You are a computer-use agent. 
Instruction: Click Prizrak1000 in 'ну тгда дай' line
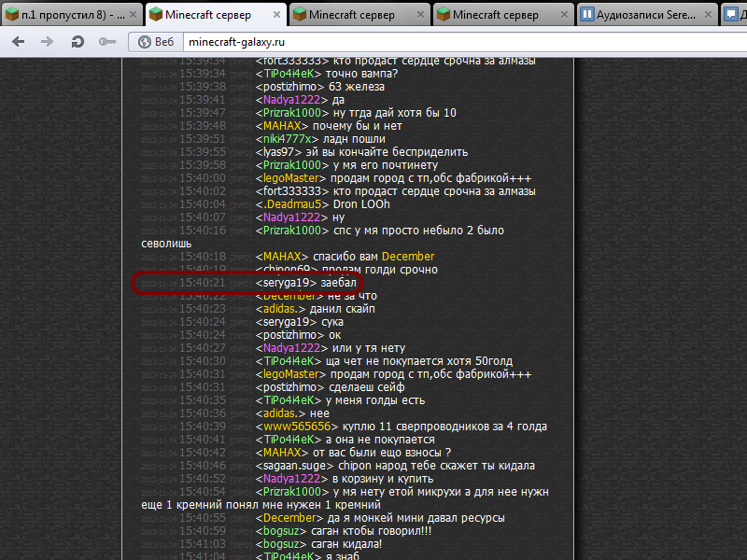coord(292,113)
